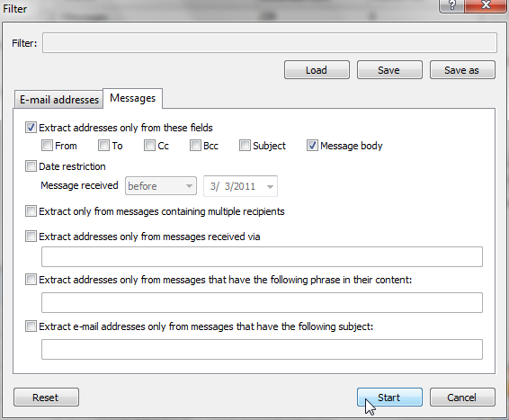The height and width of the screenshot is (420, 509).
Task: Tick the To field checkbox
Action: click(104, 146)
